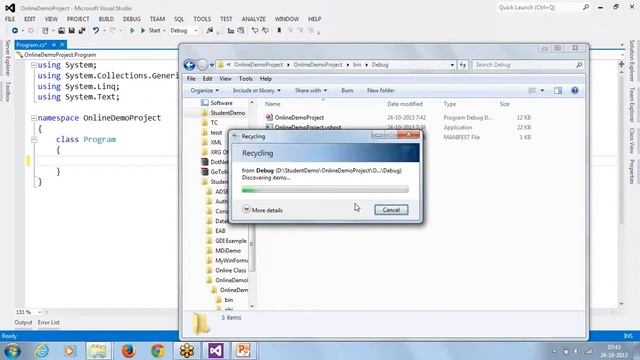Toggle a bookmark with the toolbar icon
Screen dimensions: 640x360
point(279,31)
